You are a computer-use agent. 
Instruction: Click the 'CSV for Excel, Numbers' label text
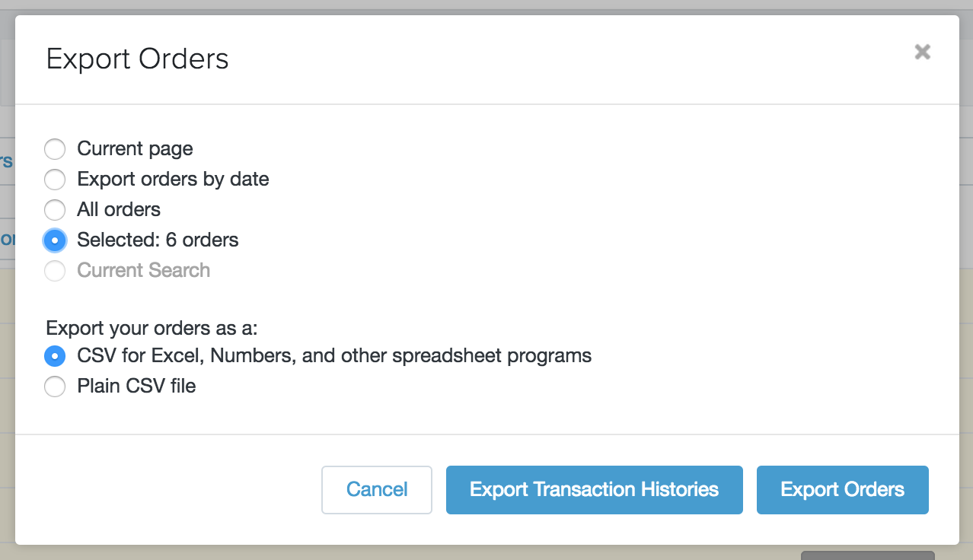click(x=334, y=356)
